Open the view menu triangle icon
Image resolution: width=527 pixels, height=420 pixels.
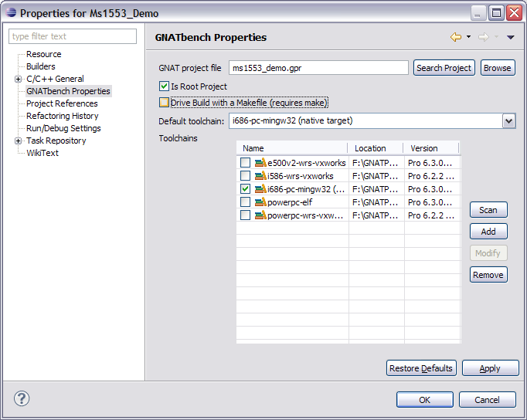[x=510, y=37]
